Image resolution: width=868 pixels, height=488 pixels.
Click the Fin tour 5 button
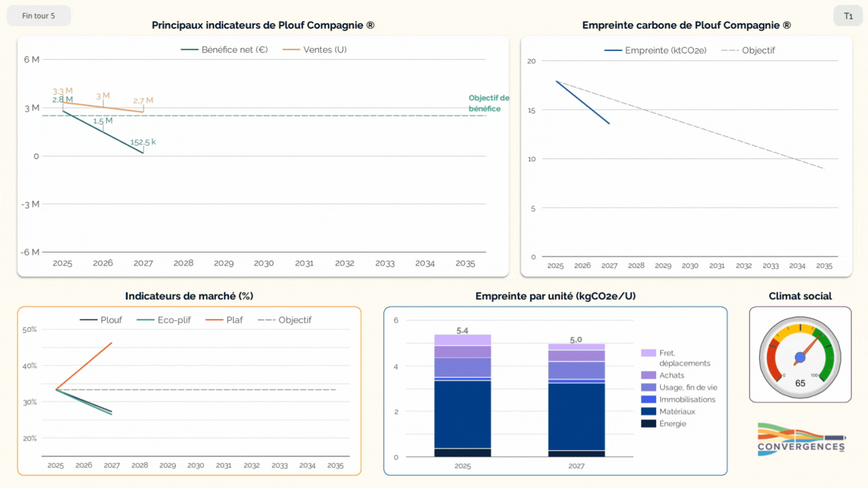click(39, 16)
